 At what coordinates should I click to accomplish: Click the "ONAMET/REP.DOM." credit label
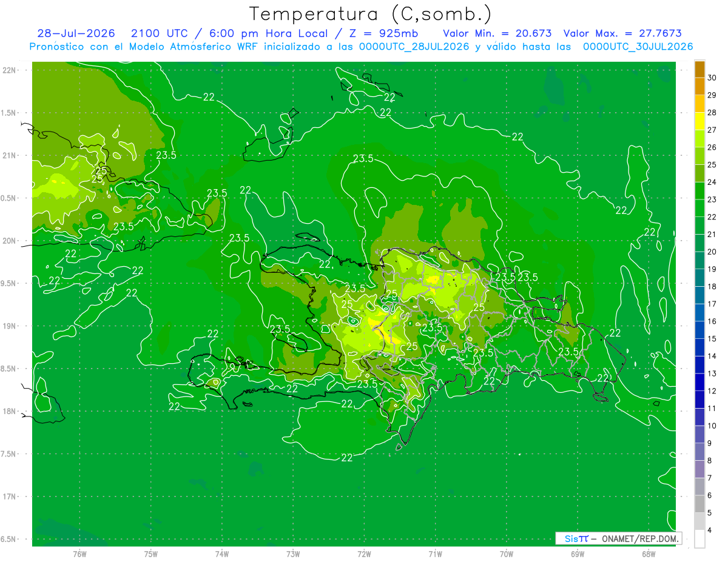click(641, 538)
